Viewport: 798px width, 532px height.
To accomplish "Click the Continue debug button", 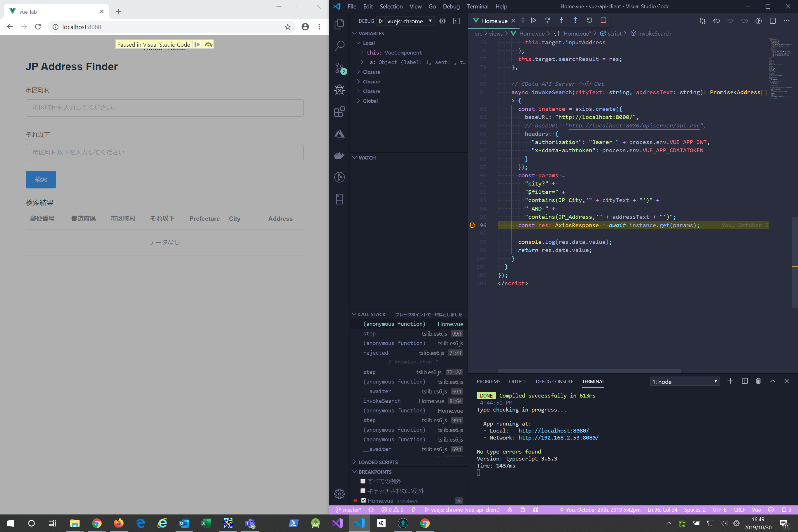I will (533, 20).
